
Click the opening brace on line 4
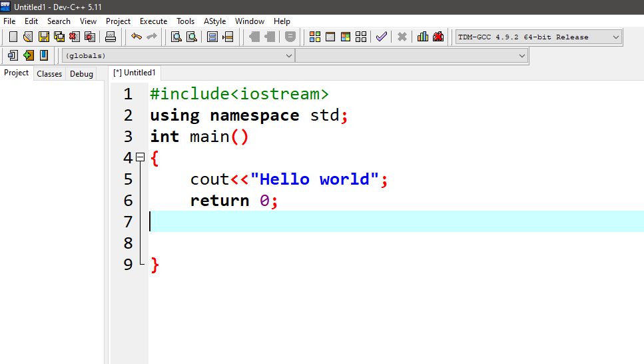point(155,158)
